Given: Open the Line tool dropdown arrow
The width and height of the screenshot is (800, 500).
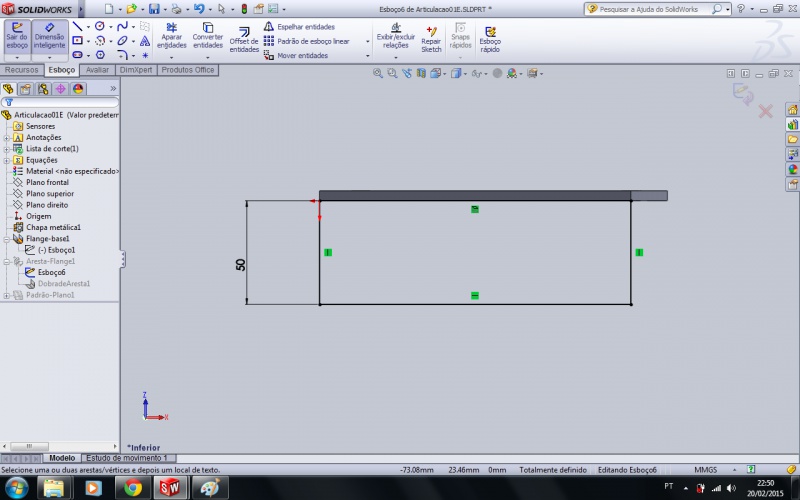Looking at the screenshot, I should click(x=88, y=27).
